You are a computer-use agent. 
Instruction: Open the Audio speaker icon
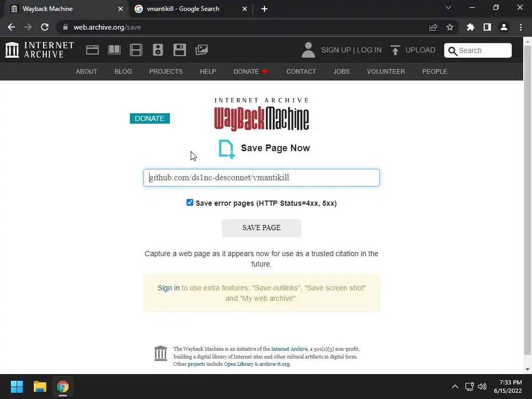(x=158, y=50)
